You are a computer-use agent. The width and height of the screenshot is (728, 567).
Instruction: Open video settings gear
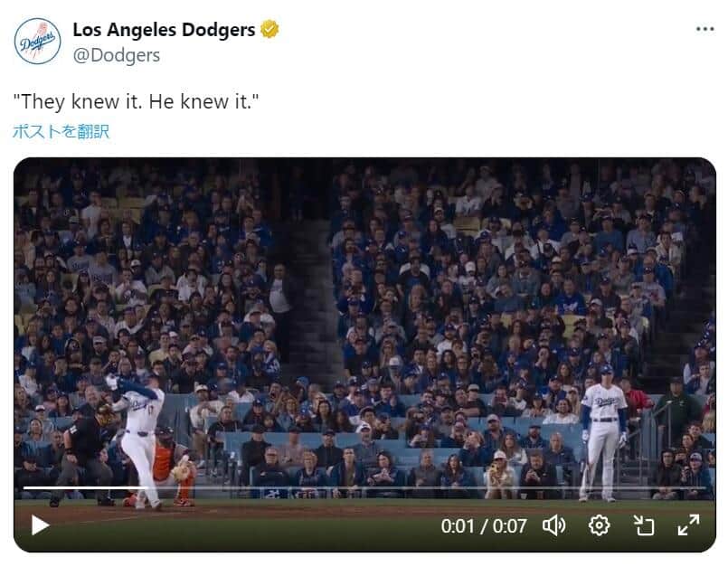point(599,524)
